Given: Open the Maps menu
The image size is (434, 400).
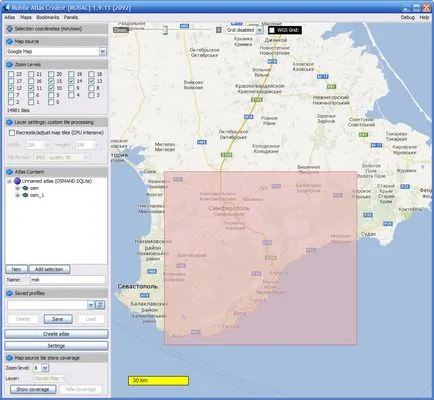Looking at the screenshot, I should 26,17.
